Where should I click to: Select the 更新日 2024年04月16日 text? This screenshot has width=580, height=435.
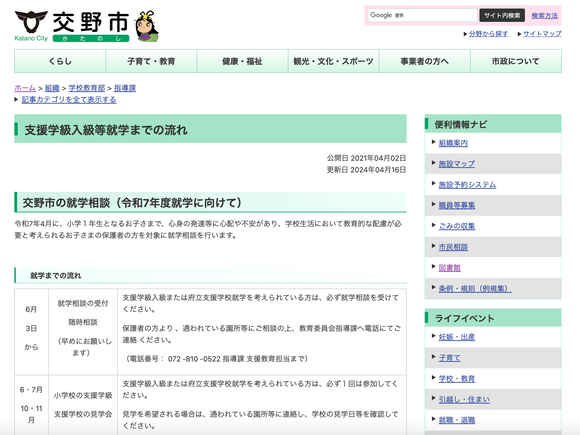coord(366,169)
